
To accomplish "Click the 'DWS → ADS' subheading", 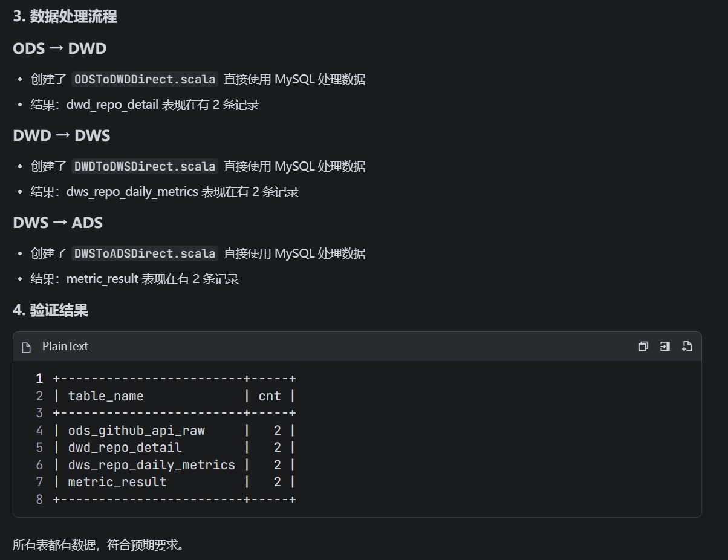I will [x=58, y=223].
